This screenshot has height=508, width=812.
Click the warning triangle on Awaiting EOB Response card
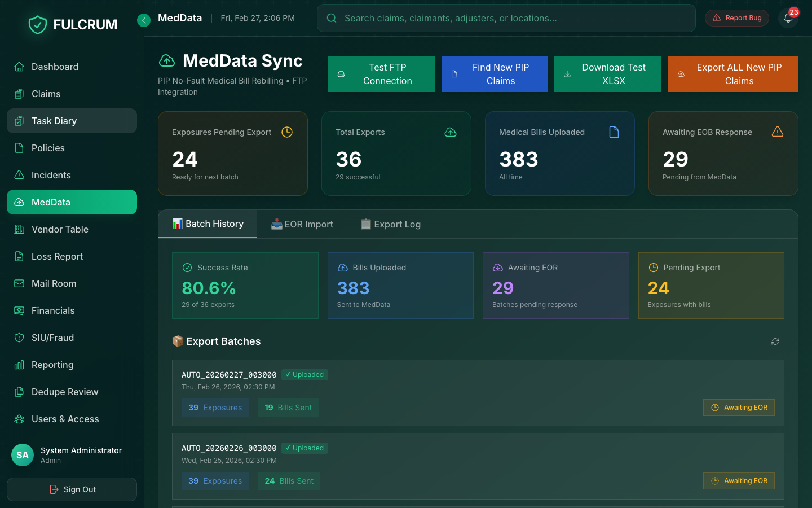778,132
